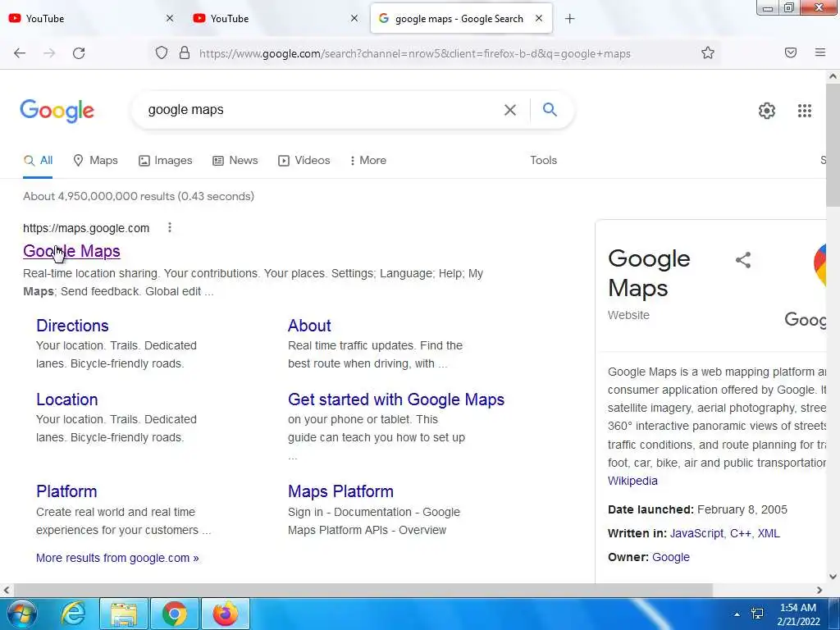Click the result count text 'About 4,950,000,000 results'
This screenshot has width=840, height=630.
coord(99,196)
